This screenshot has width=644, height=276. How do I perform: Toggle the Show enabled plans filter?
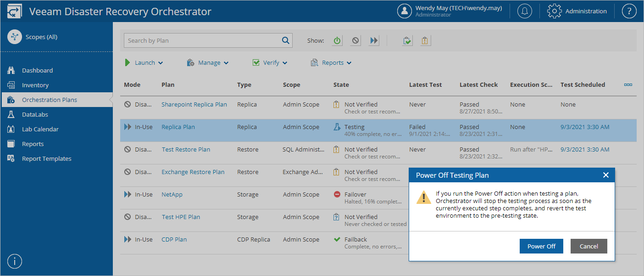(x=337, y=40)
